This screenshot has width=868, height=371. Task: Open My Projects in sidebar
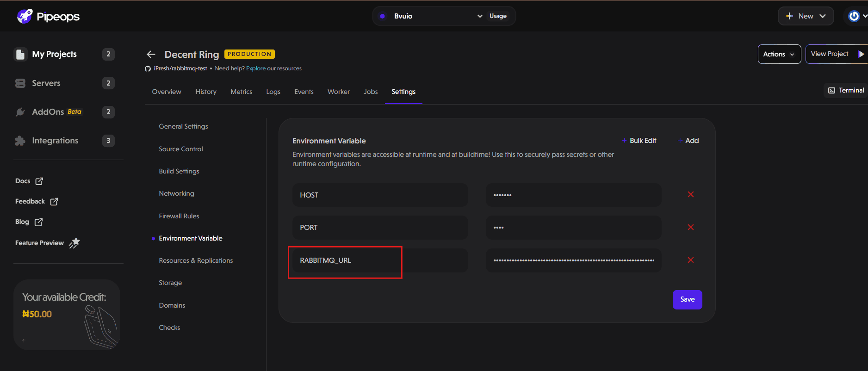54,54
